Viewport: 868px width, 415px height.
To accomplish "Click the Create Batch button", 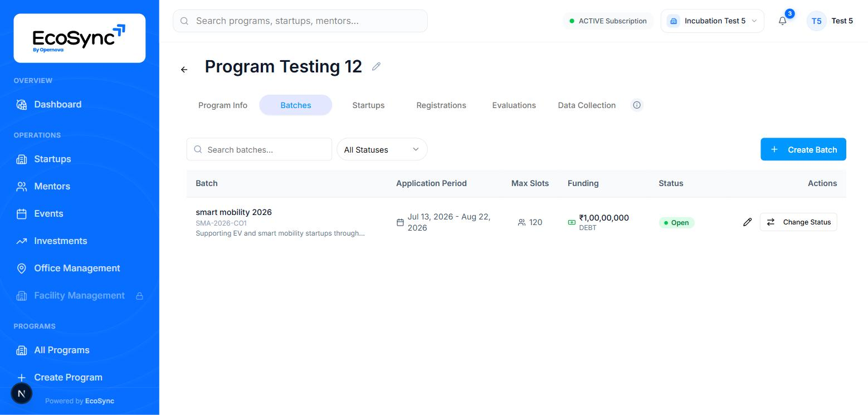I will tap(803, 149).
